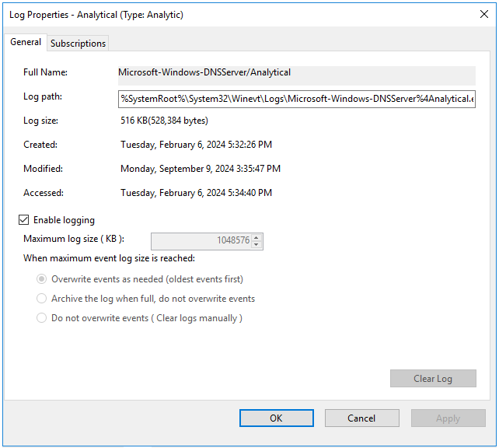The image size is (499, 448).
Task: Click the Created date value
Action: tap(196, 145)
